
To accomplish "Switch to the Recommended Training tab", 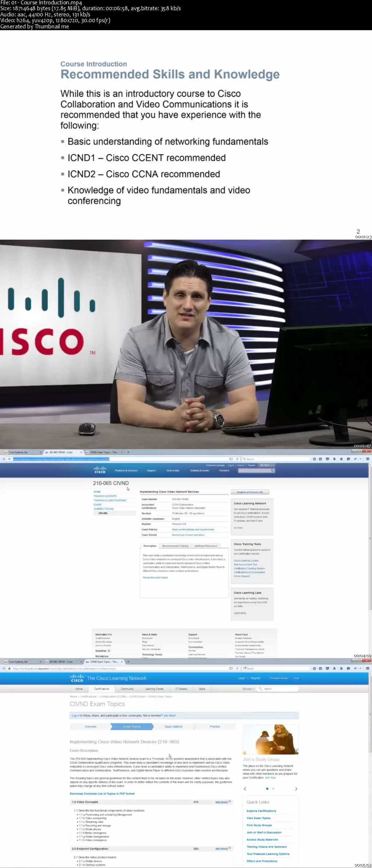I will click(x=175, y=546).
